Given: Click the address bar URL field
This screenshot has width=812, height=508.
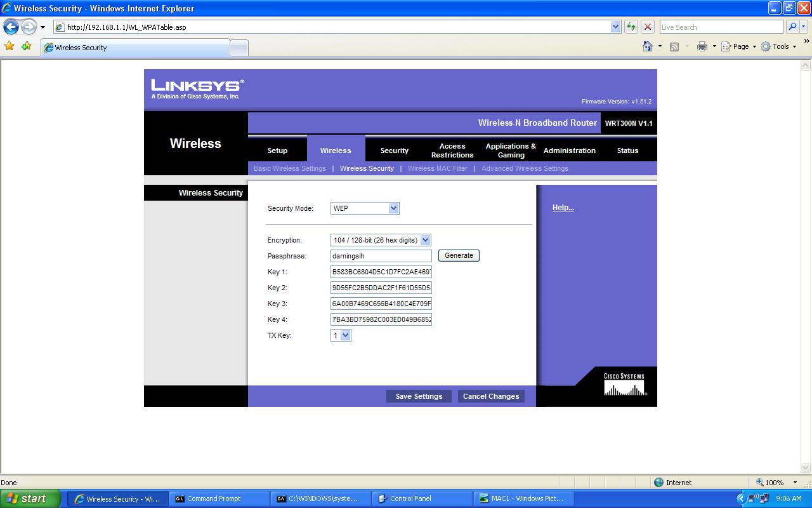Looking at the screenshot, I should tap(332, 27).
